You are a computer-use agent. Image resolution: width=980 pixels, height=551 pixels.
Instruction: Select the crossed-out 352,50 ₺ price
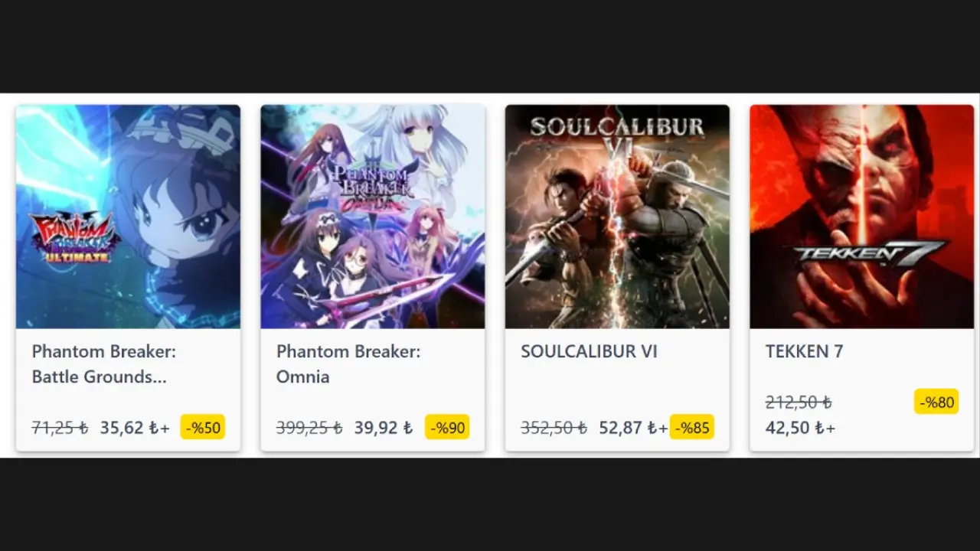click(x=554, y=427)
